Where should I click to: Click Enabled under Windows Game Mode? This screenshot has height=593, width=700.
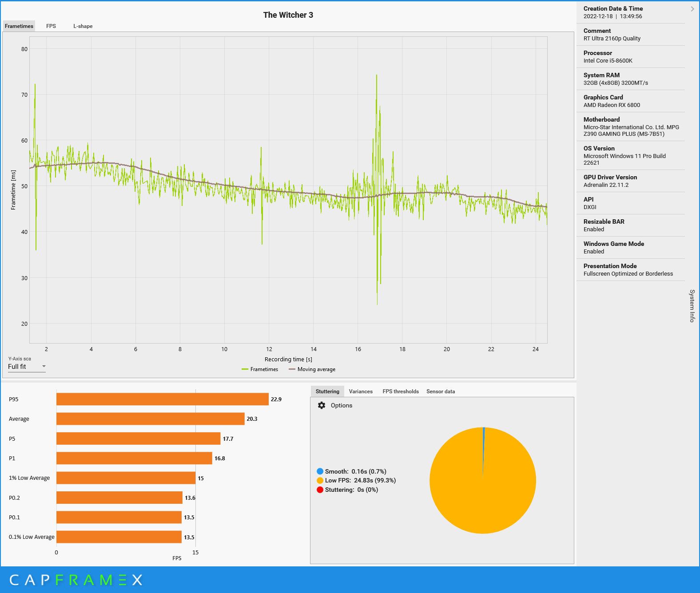594,252
